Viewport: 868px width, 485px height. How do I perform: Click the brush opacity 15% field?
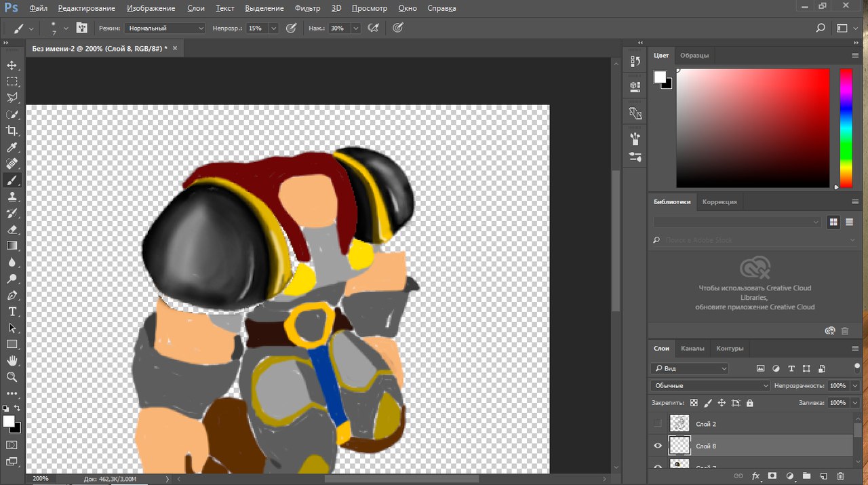coord(256,28)
